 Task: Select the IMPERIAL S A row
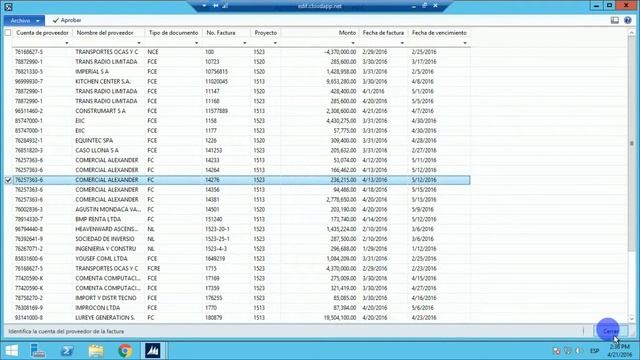(x=241, y=71)
